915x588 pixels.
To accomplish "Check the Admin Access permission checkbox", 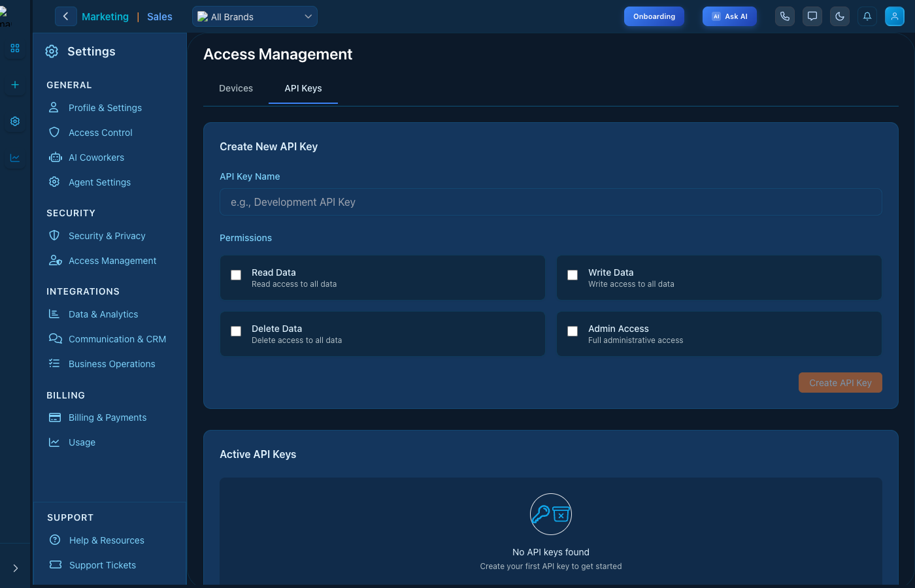I will tap(573, 331).
